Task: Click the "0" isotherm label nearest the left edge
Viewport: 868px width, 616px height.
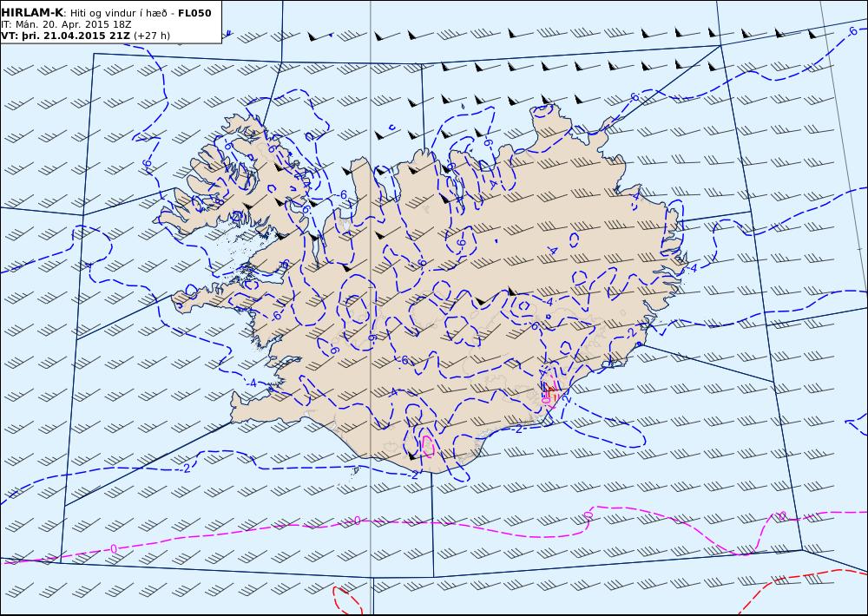Action: [114, 548]
